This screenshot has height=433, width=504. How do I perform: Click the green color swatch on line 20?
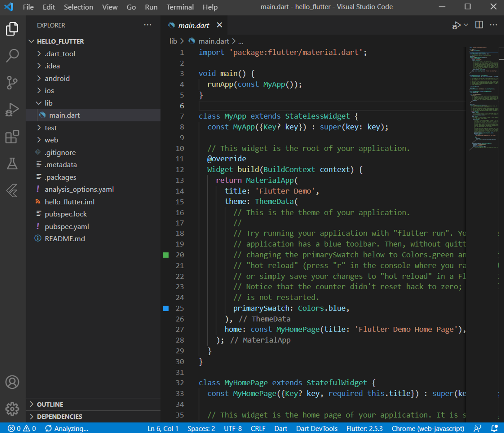(x=166, y=255)
